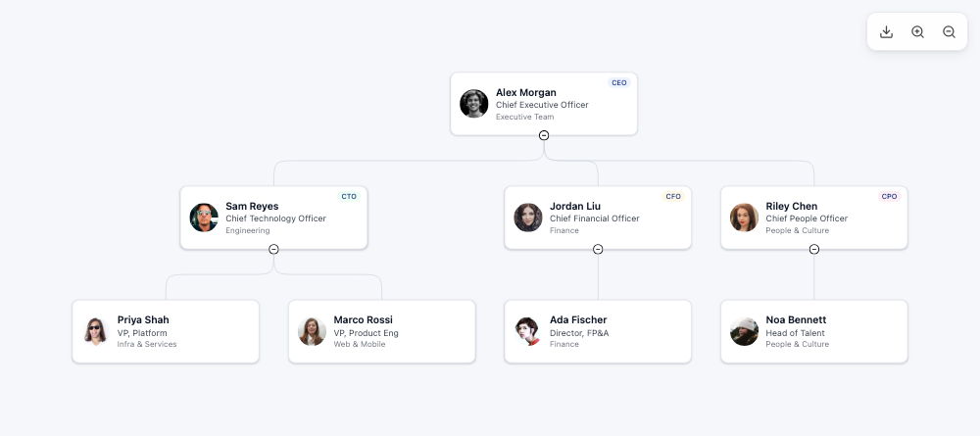Click Sam Reyes' avatar picture

pos(204,218)
